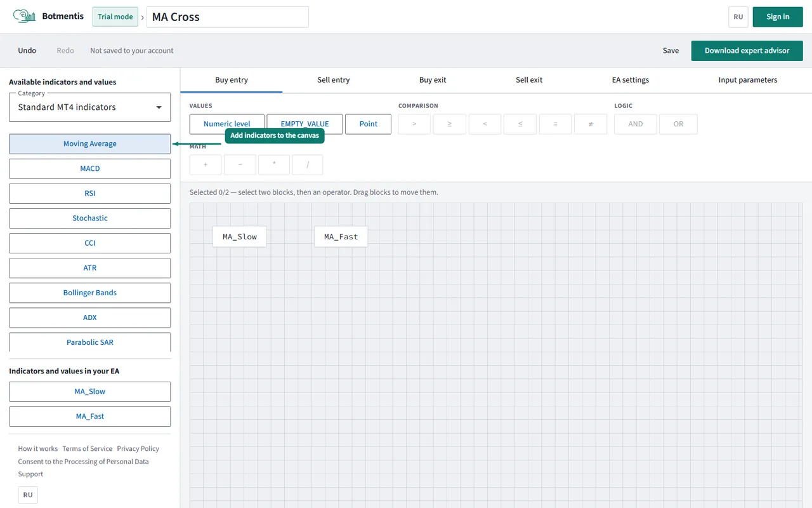The image size is (812, 508).
Task: Open the Input parameters tab
Action: pyautogui.click(x=748, y=80)
